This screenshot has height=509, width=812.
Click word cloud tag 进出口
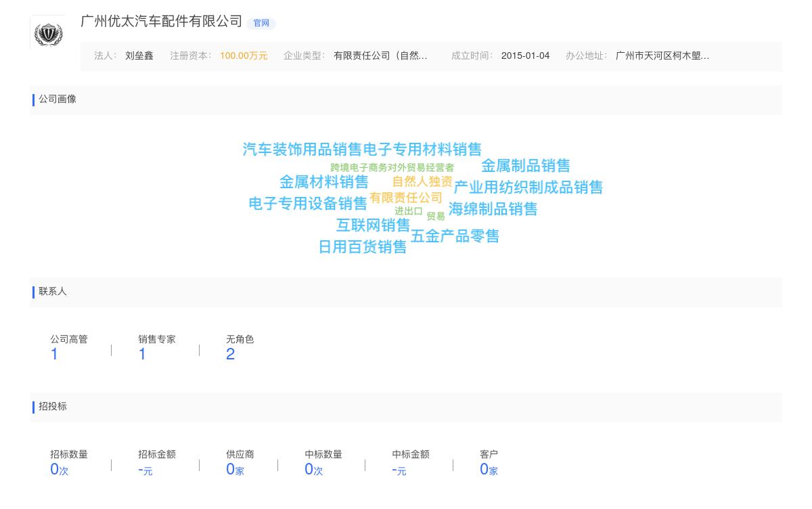(x=409, y=211)
